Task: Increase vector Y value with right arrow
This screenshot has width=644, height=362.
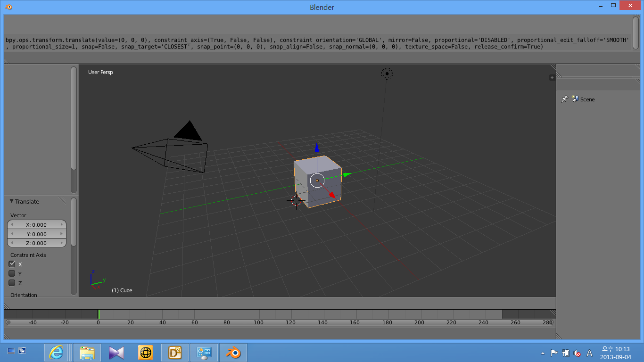Action: click(61, 234)
